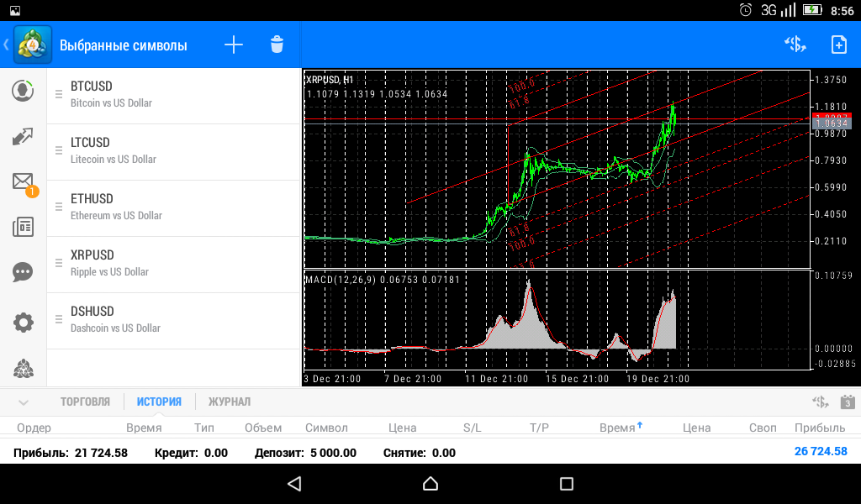Image resolution: width=861 pixels, height=504 pixels.
Task: Select the LTCUSD Litecoin symbol row
Action: tap(173, 152)
